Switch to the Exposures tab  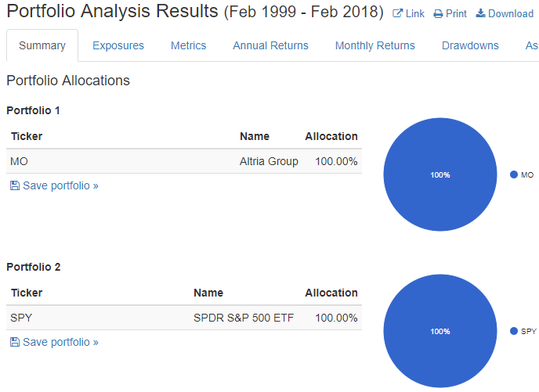click(118, 45)
